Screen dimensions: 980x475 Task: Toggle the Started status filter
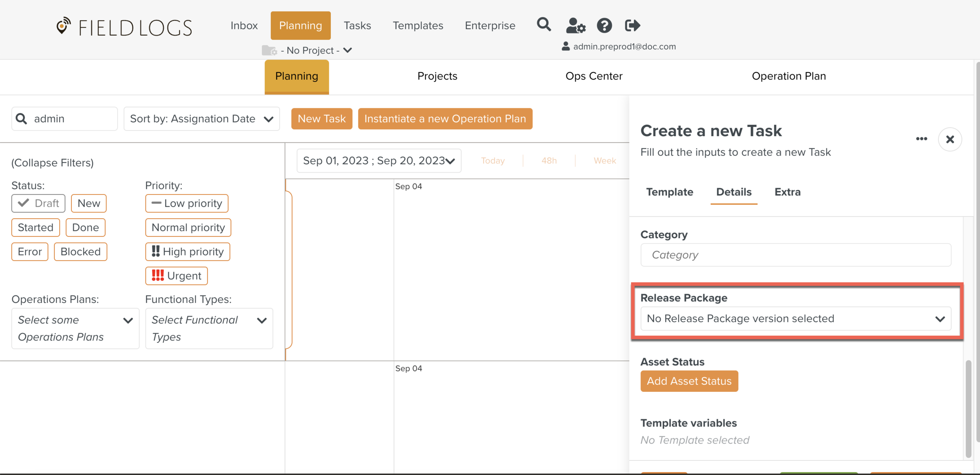tap(36, 227)
